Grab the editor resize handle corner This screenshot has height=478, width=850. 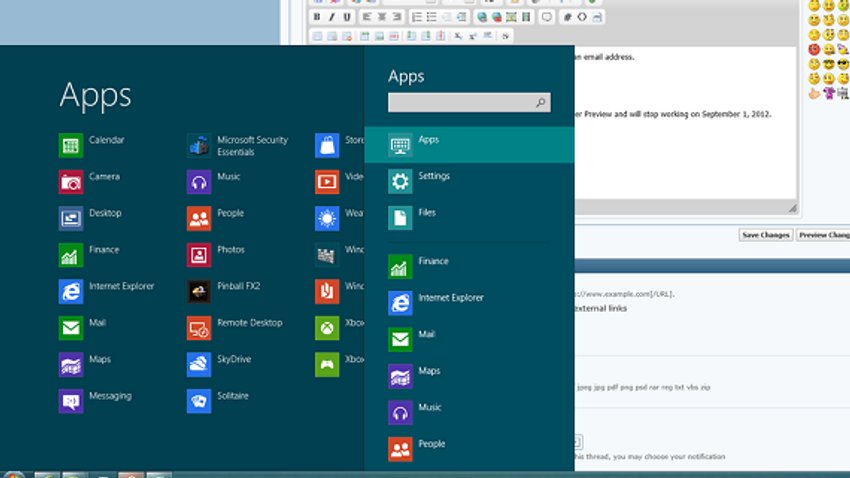[x=793, y=208]
